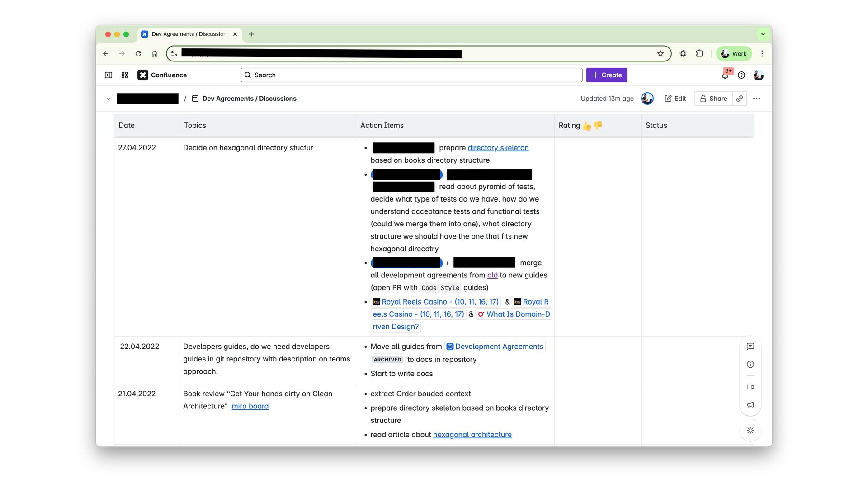The image size is (868, 488).
Task: Open the megaphone feedback icon
Action: pos(750,405)
